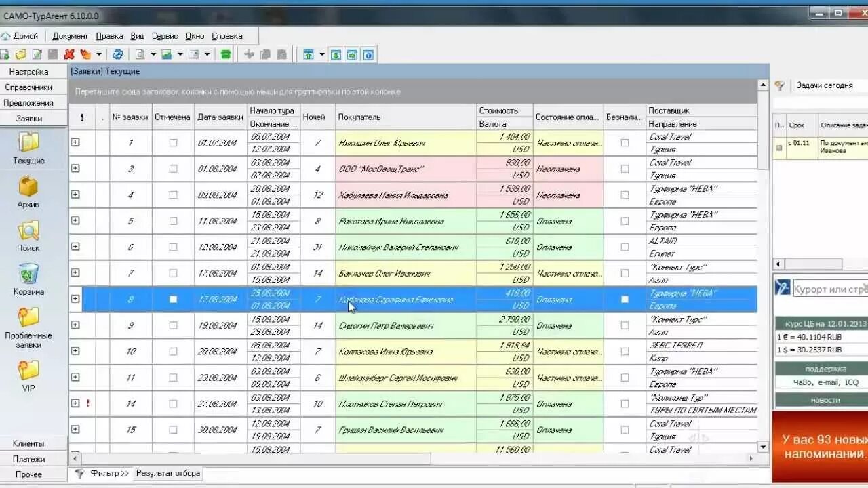Screen dimensions: 868x488
Task: Toggle Отмечена checkbox for request 14
Action: pyautogui.click(x=173, y=403)
